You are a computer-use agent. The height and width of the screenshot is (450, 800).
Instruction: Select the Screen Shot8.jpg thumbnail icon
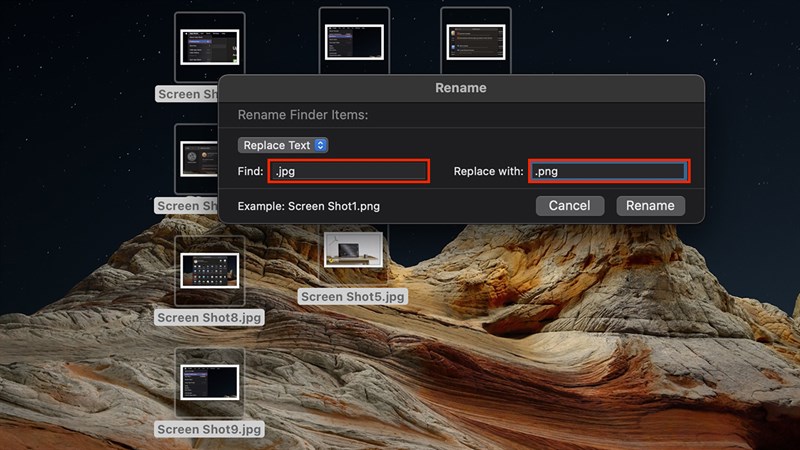coord(210,271)
